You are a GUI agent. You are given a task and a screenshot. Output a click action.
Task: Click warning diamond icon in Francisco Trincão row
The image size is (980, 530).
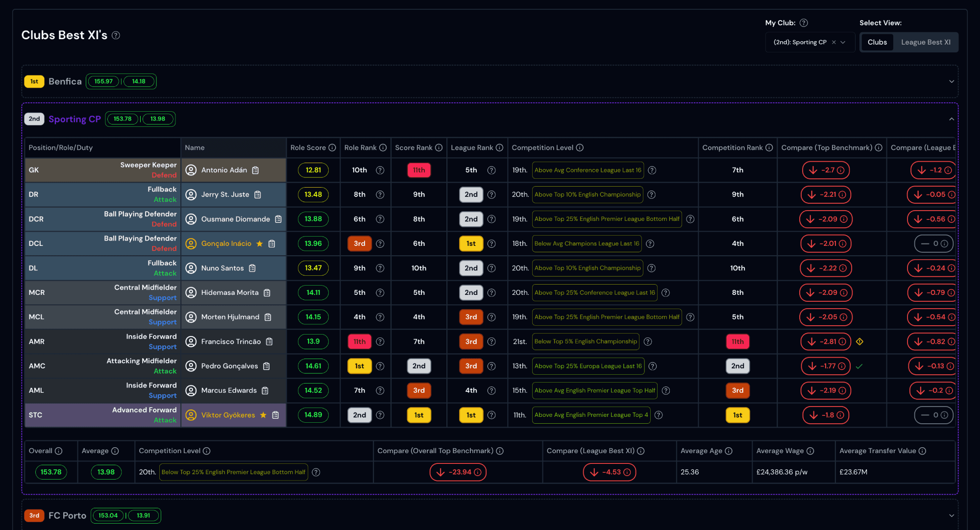click(x=859, y=341)
